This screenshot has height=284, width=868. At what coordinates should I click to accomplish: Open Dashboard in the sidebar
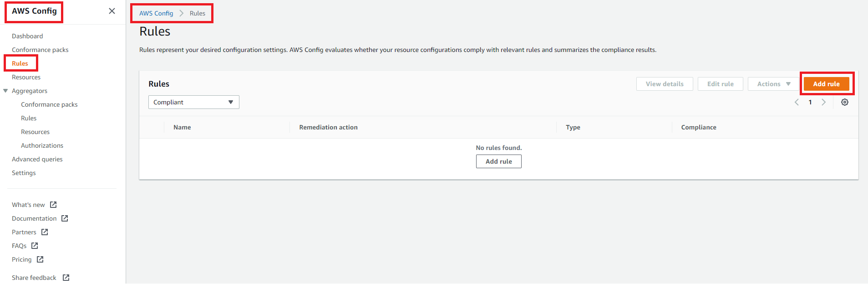[27, 36]
